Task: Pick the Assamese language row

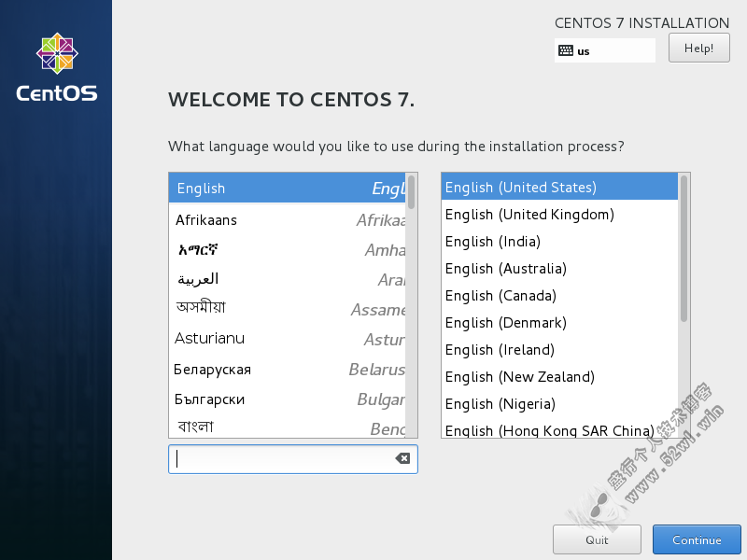Action: coord(288,309)
